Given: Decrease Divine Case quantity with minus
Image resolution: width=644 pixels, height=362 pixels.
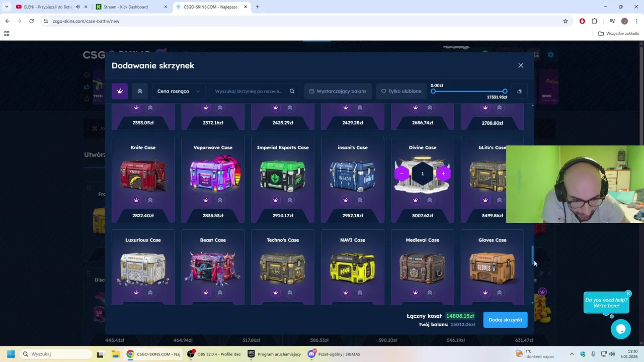Looking at the screenshot, I should pyautogui.click(x=401, y=173).
